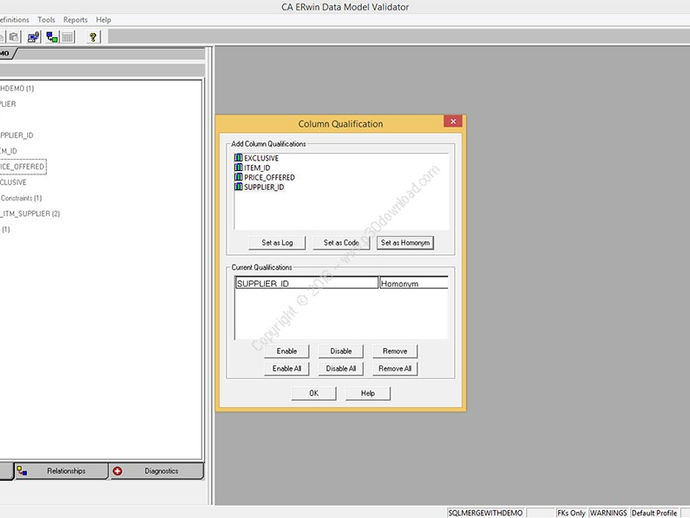
Task: Click Default Profile status bar entry
Action: click(x=654, y=513)
